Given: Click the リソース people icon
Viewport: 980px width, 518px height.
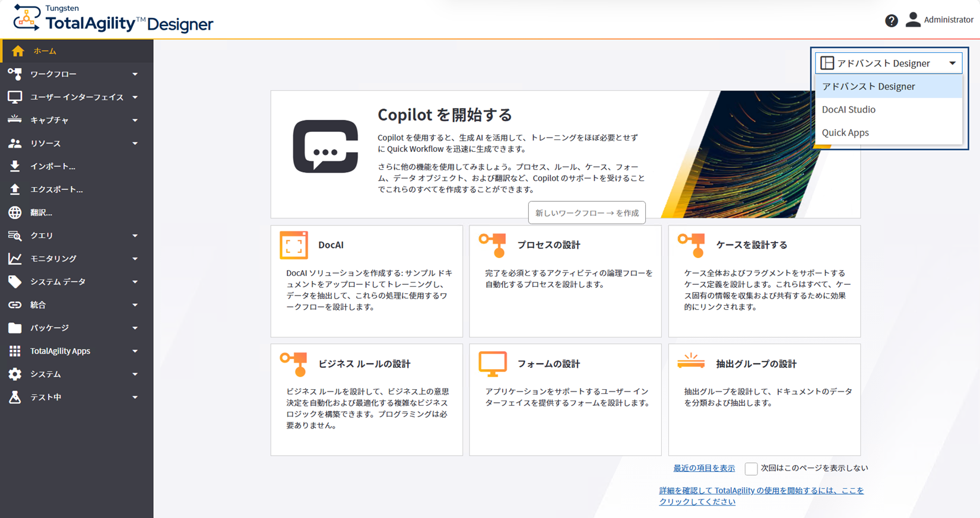Looking at the screenshot, I should (x=15, y=144).
